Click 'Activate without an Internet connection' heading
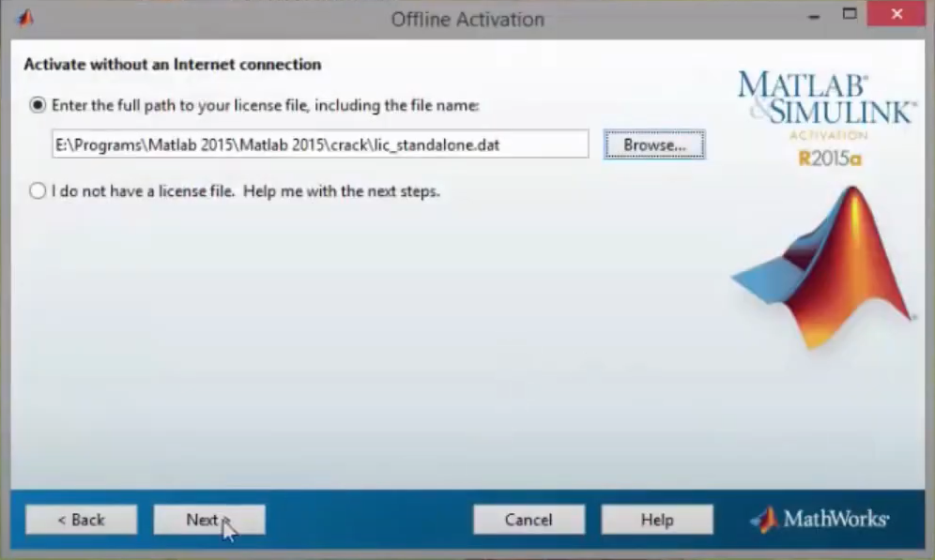 click(x=172, y=65)
